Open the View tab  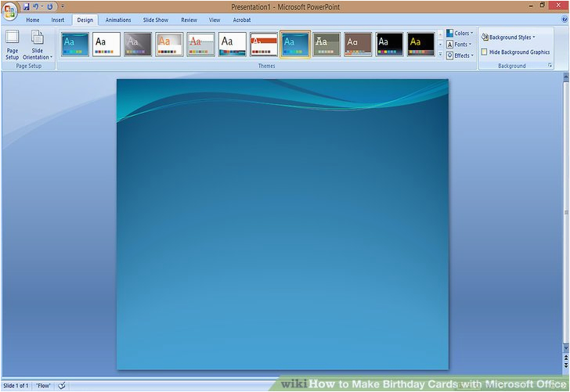click(215, 20)
